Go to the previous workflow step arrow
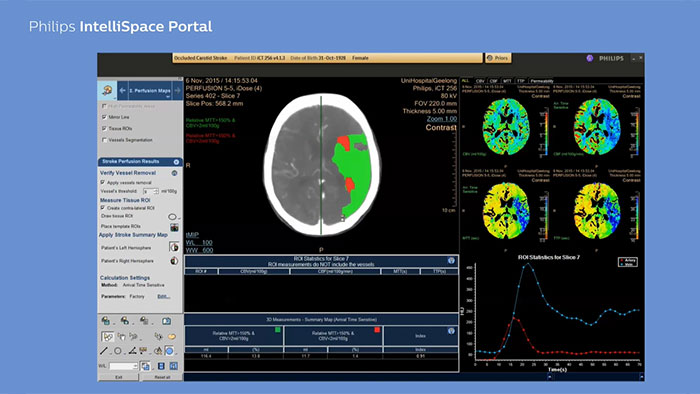Viewport: 700px width, 394px height. (122, 91)
